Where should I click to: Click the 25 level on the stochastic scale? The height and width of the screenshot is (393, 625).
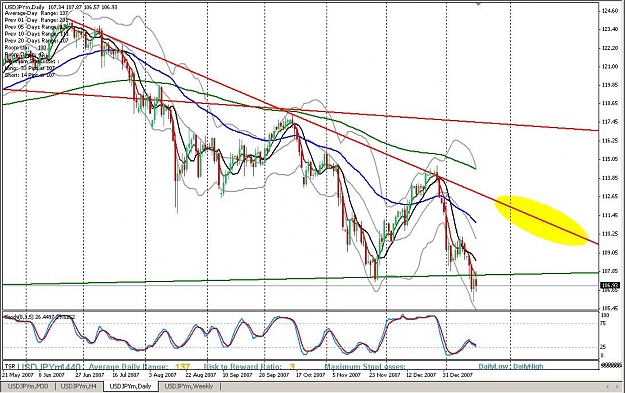pos(604,347)
